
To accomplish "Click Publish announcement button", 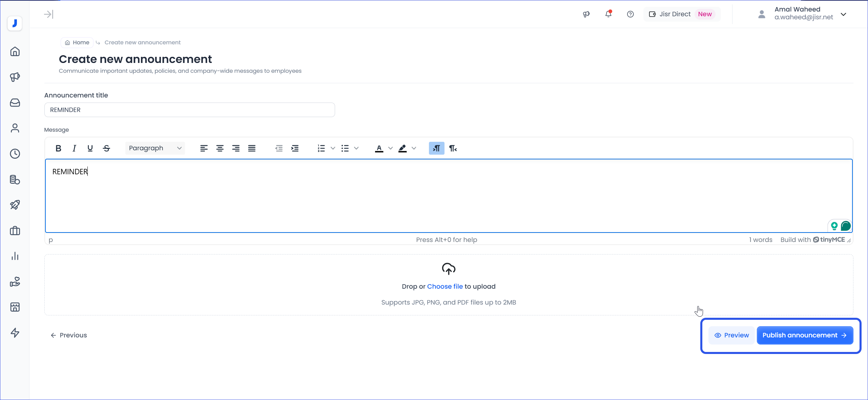I will click(x=805, y=335).
